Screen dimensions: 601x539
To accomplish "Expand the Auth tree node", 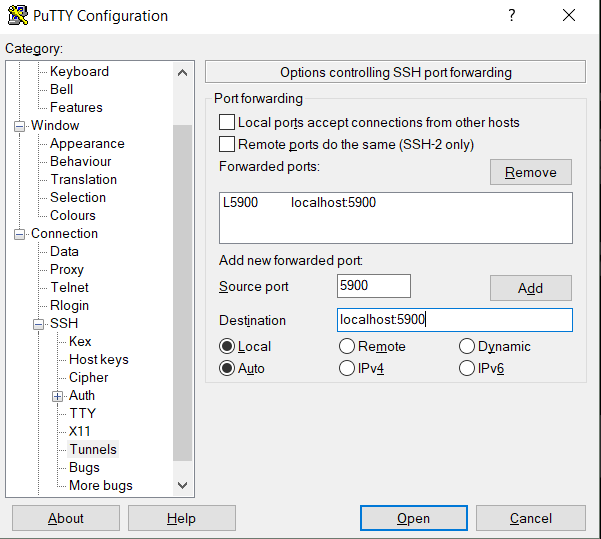I will pyautogui.click(x=57, y=396).
